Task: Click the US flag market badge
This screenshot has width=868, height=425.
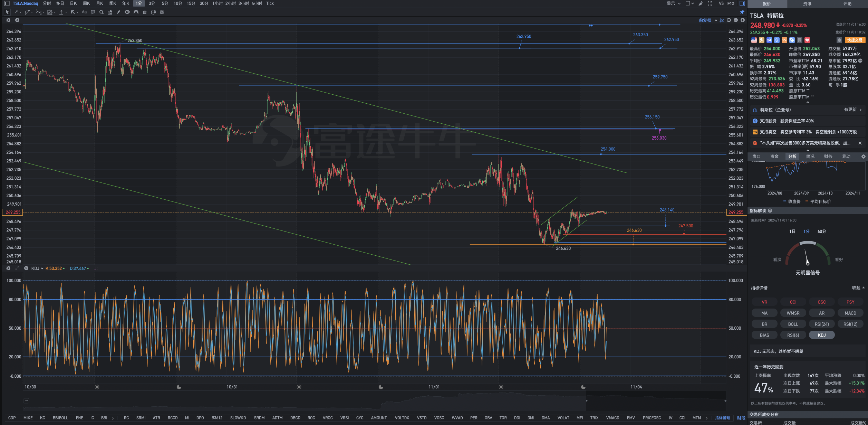Action: (x=754, y=40)
